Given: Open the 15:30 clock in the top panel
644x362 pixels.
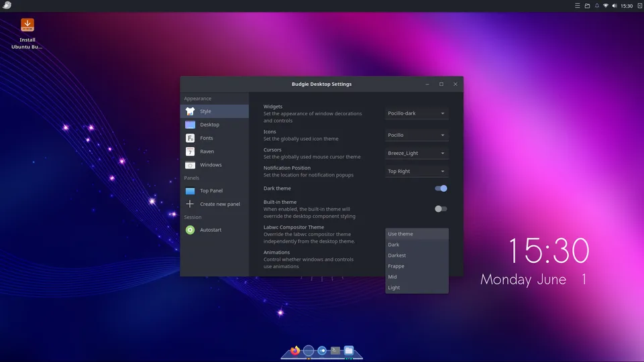Looking at the screenshot, I should 627,6.
